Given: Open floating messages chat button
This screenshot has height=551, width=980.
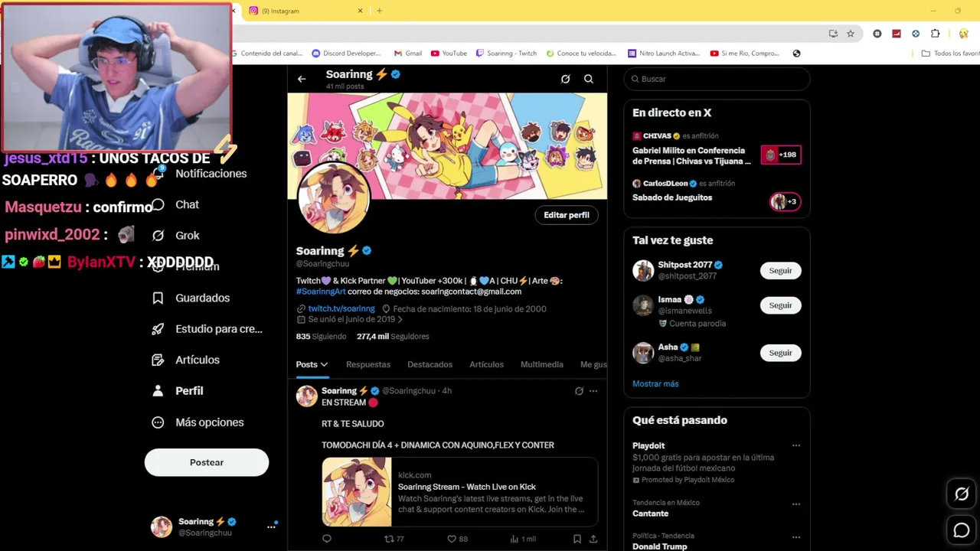Looking at the screenshot, I should click(x=962, y=530).
